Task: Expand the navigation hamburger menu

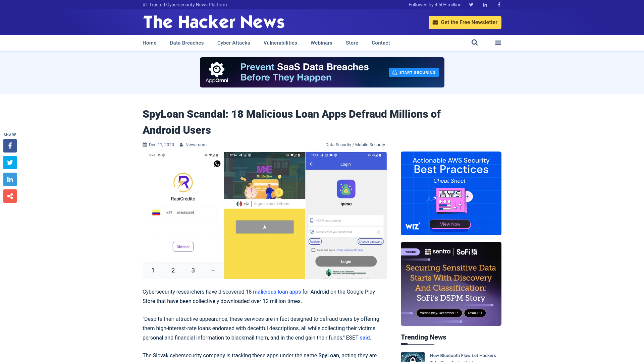Action: coord(498,43)
